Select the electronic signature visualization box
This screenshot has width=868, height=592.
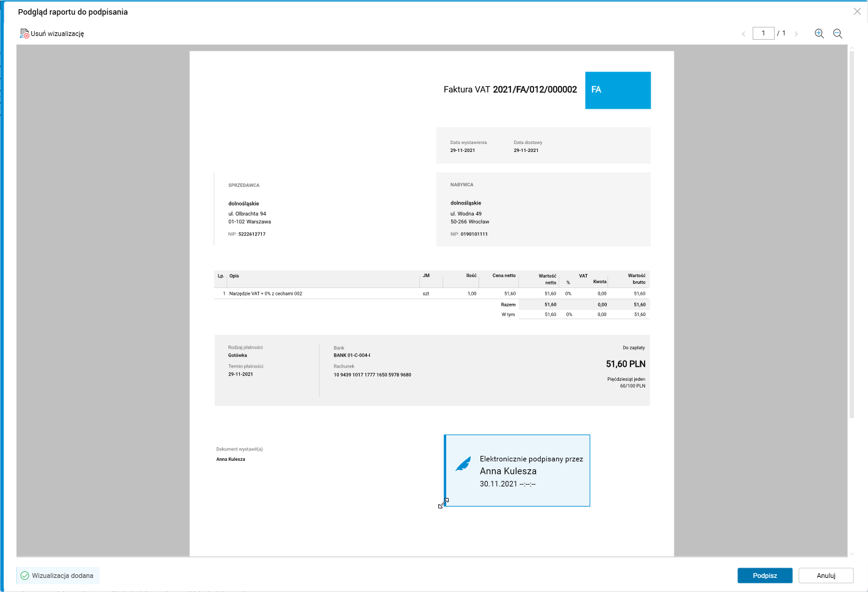click(x=517, y=471)
